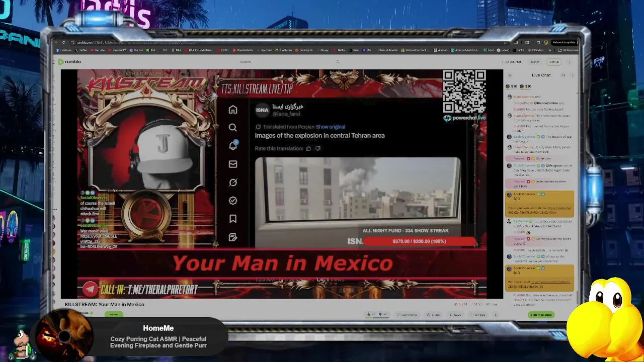
Task: Click the powerchat QR code
Action: click(464, 92)
